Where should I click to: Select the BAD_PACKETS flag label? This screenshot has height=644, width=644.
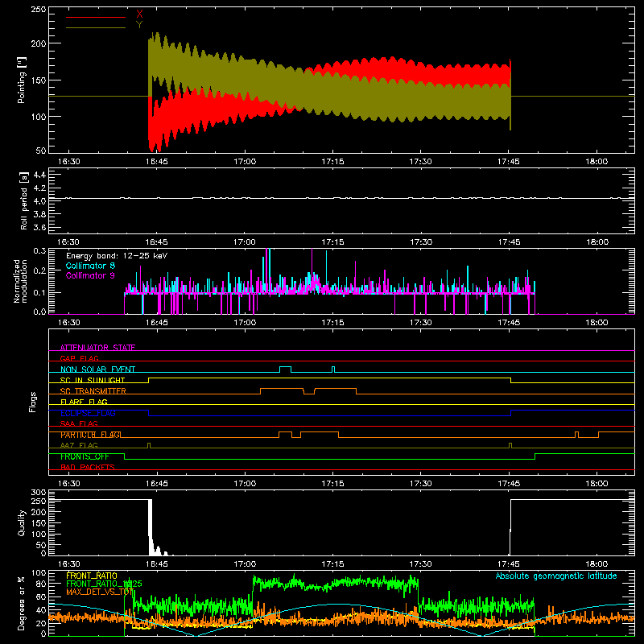(x=88, y=467)
